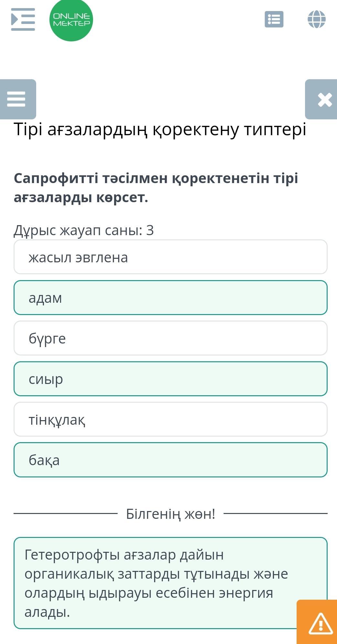Open the sidebar navigation arrow-list icon

[x=23, y=19]
